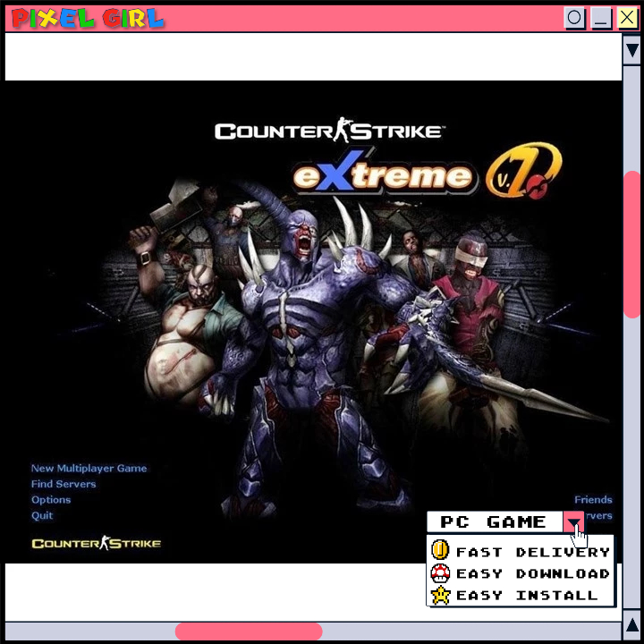Click the pink vertical scrollbar thumb
Screen dimensions: 644x644
[631, 245]
